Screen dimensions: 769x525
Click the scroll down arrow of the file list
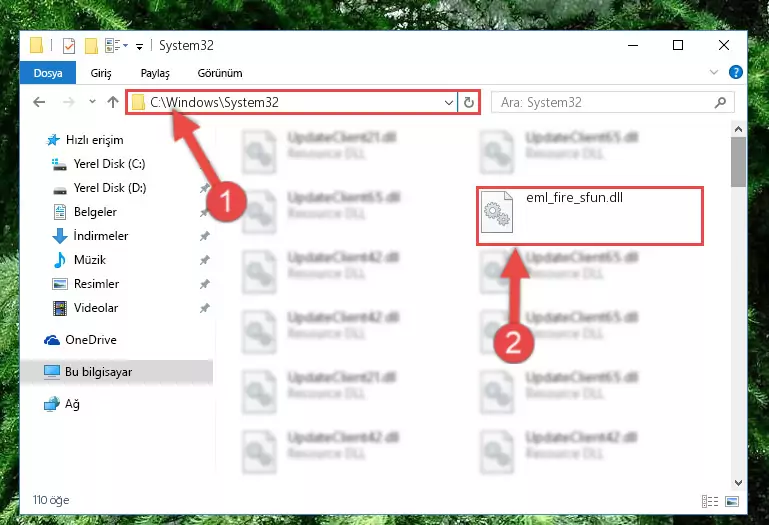click(738, 483)
